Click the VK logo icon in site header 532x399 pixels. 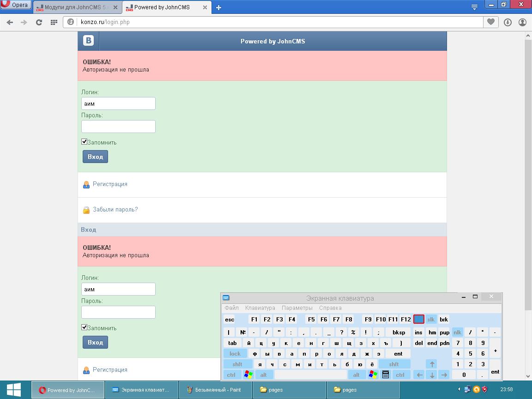[x=88, y=41]
